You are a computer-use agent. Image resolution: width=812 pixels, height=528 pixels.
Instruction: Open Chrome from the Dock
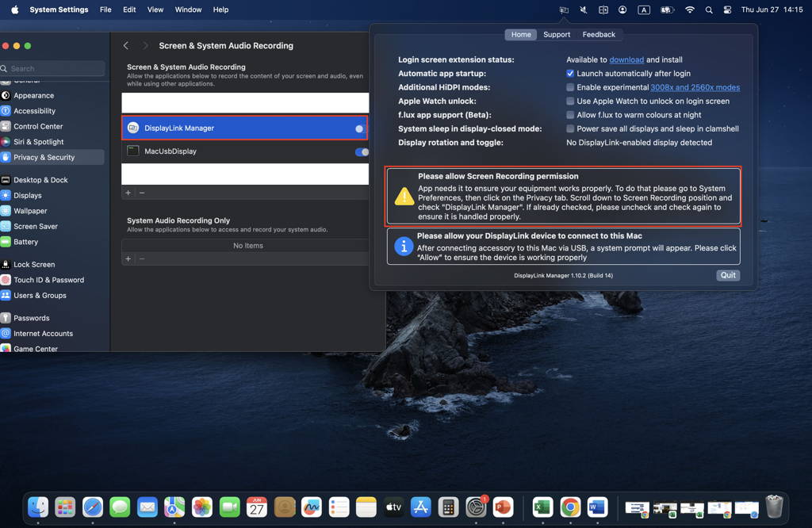pos(569,507)
